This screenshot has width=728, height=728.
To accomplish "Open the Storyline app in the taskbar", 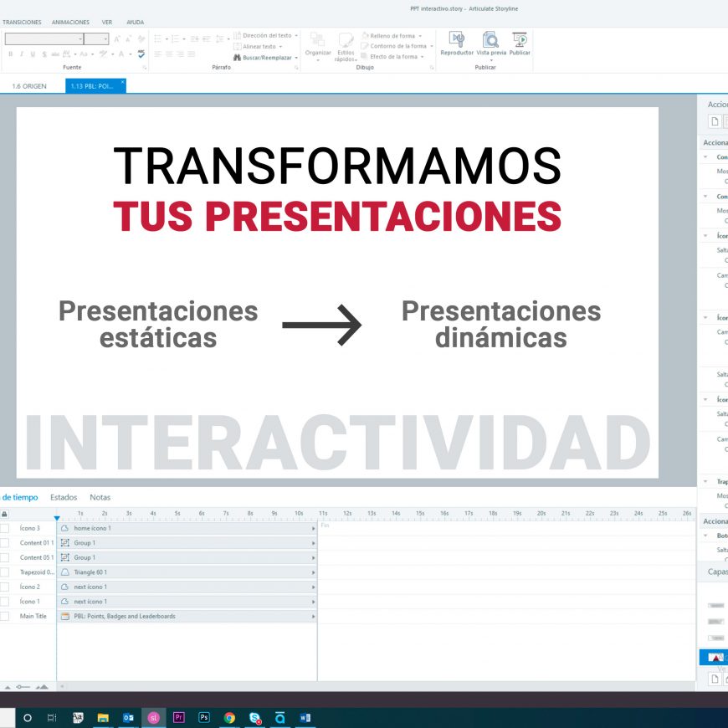I will 153,718.
